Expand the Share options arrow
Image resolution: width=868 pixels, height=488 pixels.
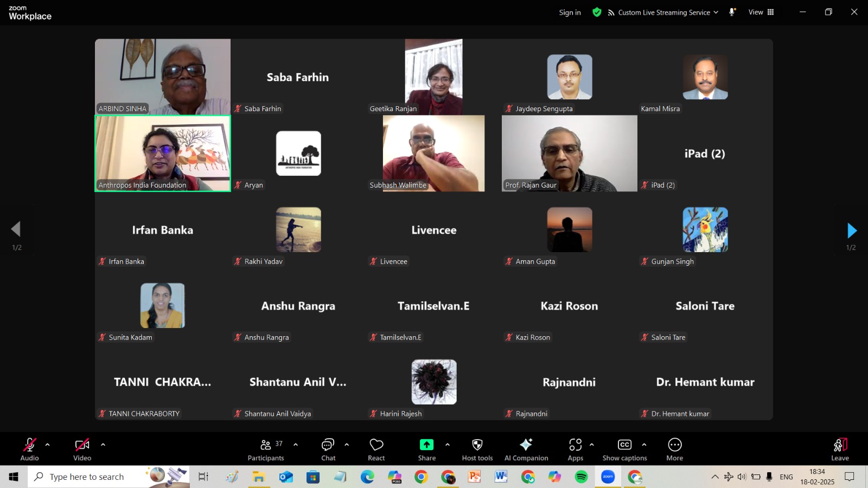pos(448,445)
